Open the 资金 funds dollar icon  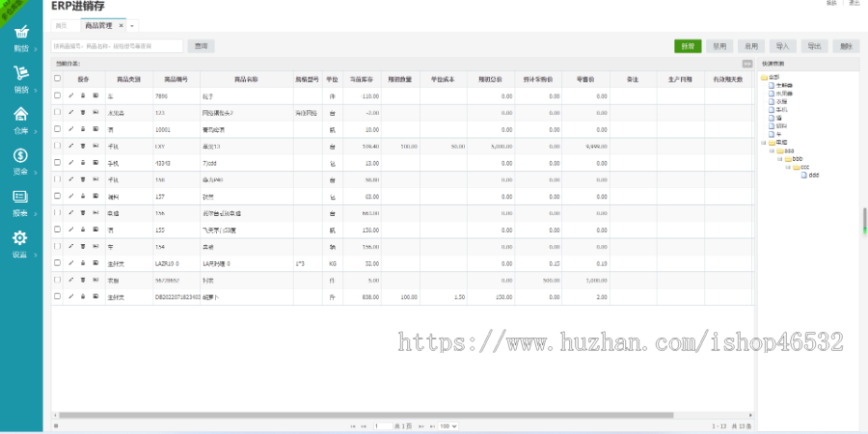click(x=20, y=157)
